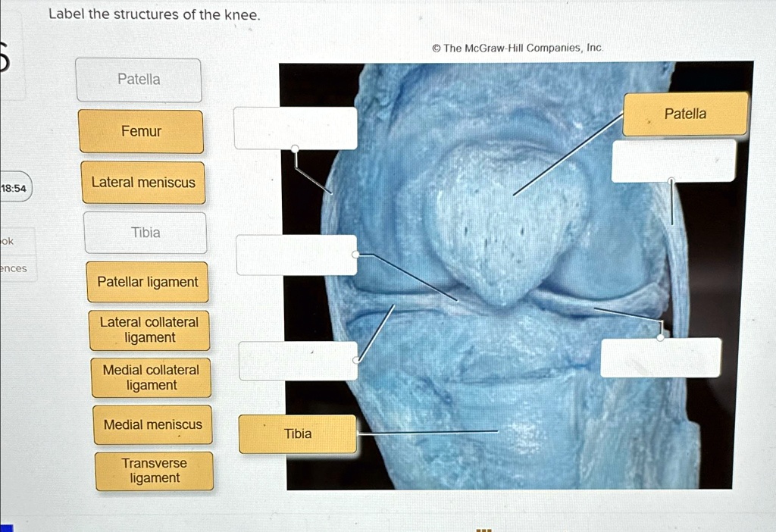Viewport: 776px width, 532px height.
Task: Select the Transverse ligament label
Action: [x=154, y=470]
